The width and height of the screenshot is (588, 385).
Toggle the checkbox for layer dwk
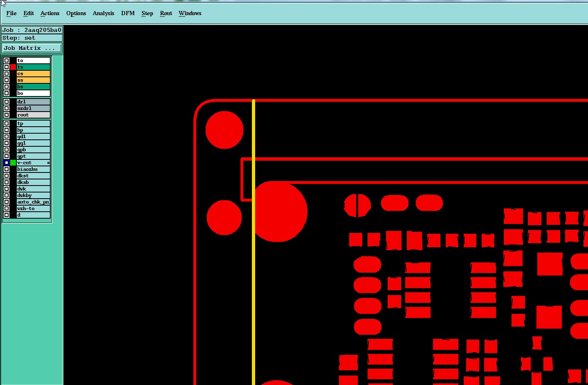(7, 189)
